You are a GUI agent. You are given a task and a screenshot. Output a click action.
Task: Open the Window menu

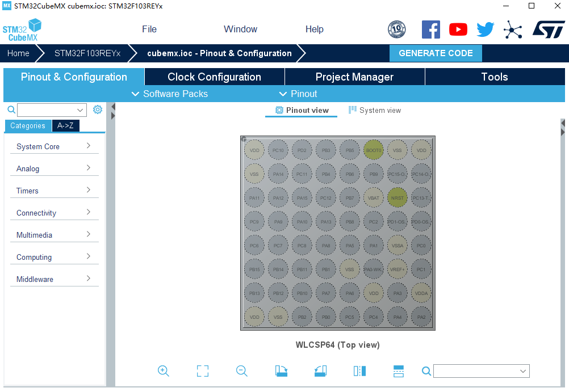[x=240, y=29]
